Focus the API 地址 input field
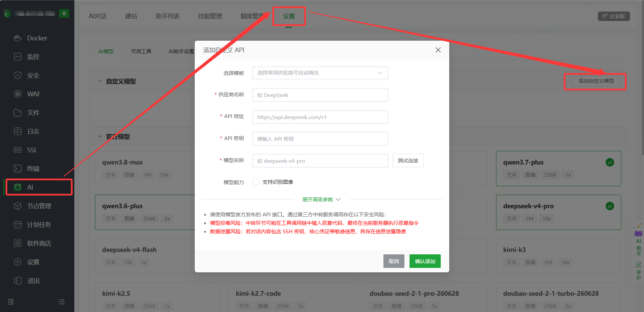The image size is (644, 312). [320, 117]
